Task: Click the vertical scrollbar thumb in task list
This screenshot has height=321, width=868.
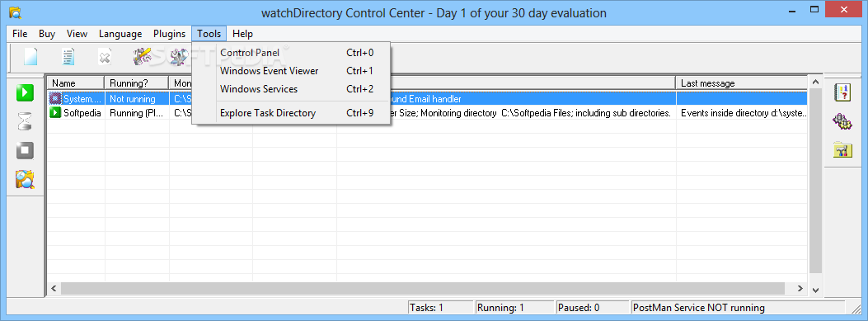Action: [815, 180]
